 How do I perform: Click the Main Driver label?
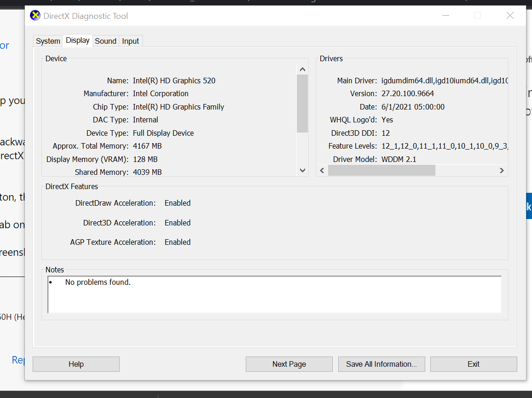(357, 81)
